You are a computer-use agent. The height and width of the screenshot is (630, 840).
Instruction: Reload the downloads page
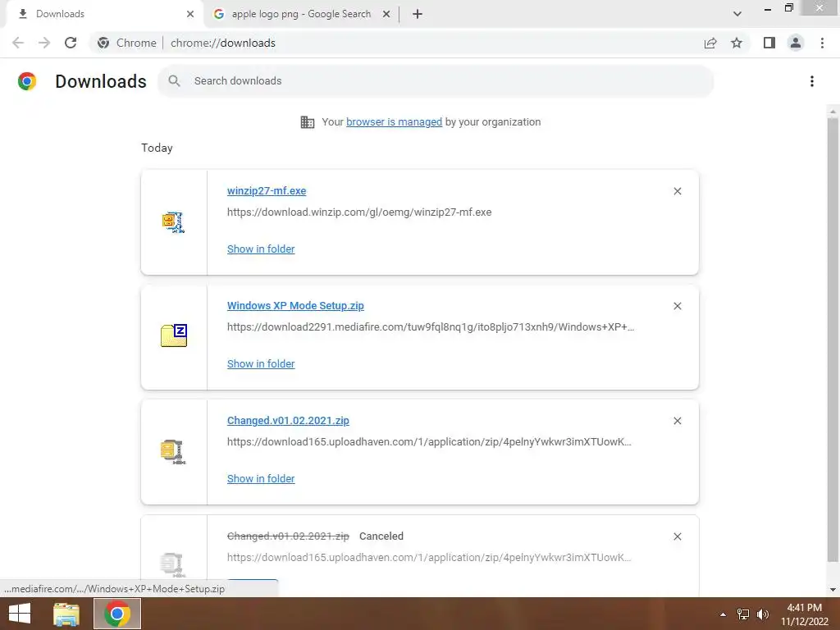tap(71, 43)
